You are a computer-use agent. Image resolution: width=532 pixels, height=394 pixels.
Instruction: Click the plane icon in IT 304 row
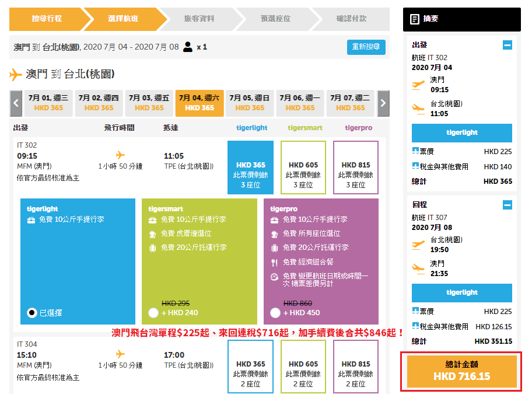click(x=120, y=354)
